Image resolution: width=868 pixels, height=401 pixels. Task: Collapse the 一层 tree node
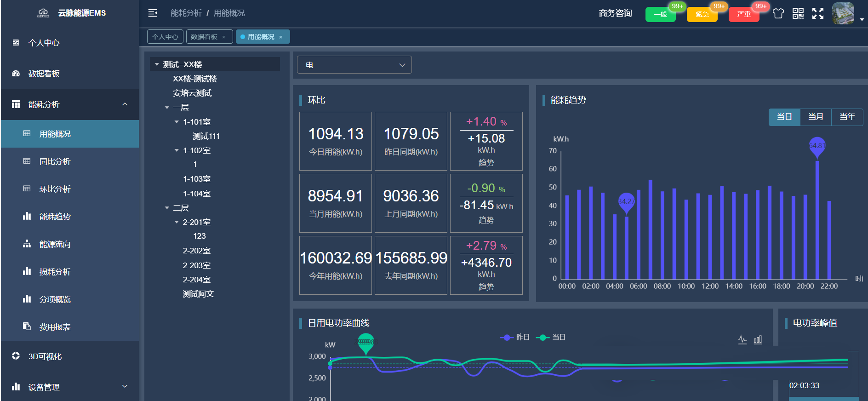[x=167, y=108]
